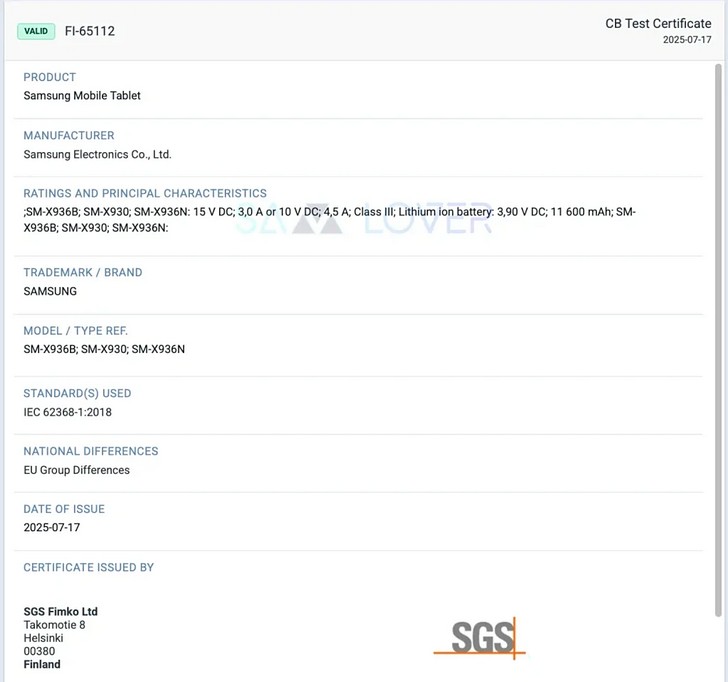Select Samsung Electronics Co., Ltd. text
The image size is (728, 682).
[x=98, y=154]
